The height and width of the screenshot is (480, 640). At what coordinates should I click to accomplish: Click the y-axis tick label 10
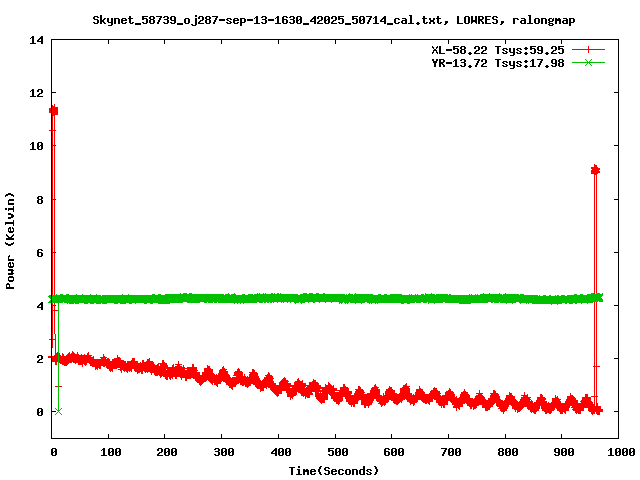click(36, 146)
